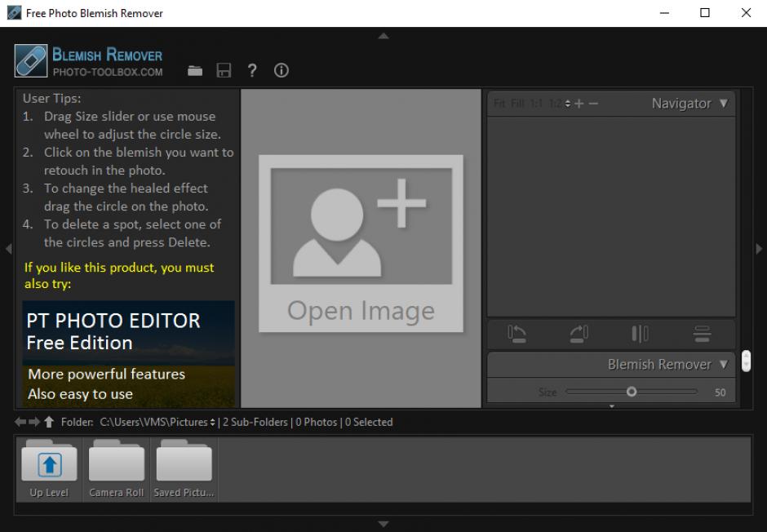Open the about info icon
This screenshot has width=767, height=532.
click(x=282, y=70)
